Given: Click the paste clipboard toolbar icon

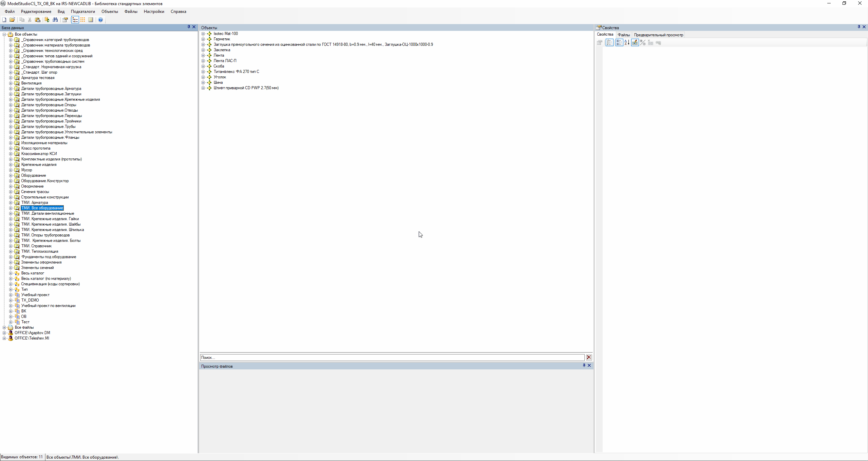Looking at the screenshot, I should point(38,20).
